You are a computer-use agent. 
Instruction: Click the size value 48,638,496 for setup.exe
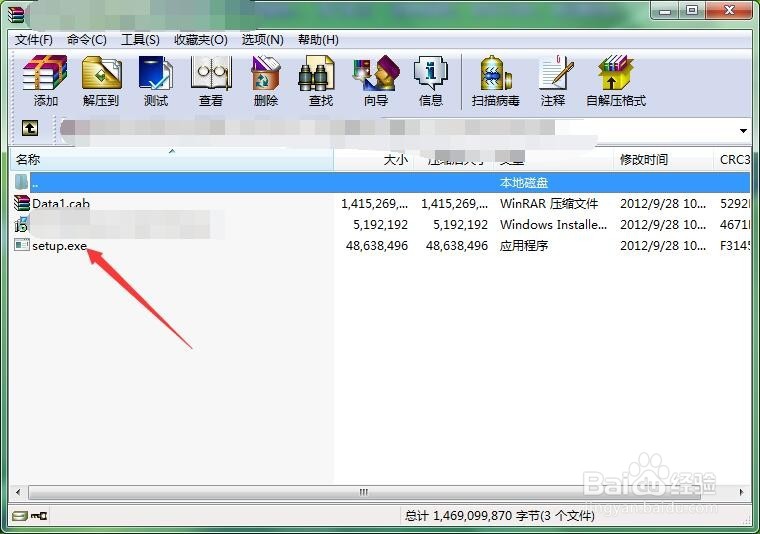pyautogui.click(x=377, y=246)
